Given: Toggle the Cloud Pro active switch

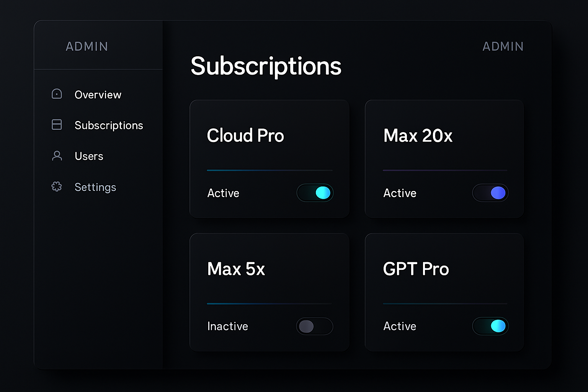Looking at the screenshot, I should tap(315, 193).
